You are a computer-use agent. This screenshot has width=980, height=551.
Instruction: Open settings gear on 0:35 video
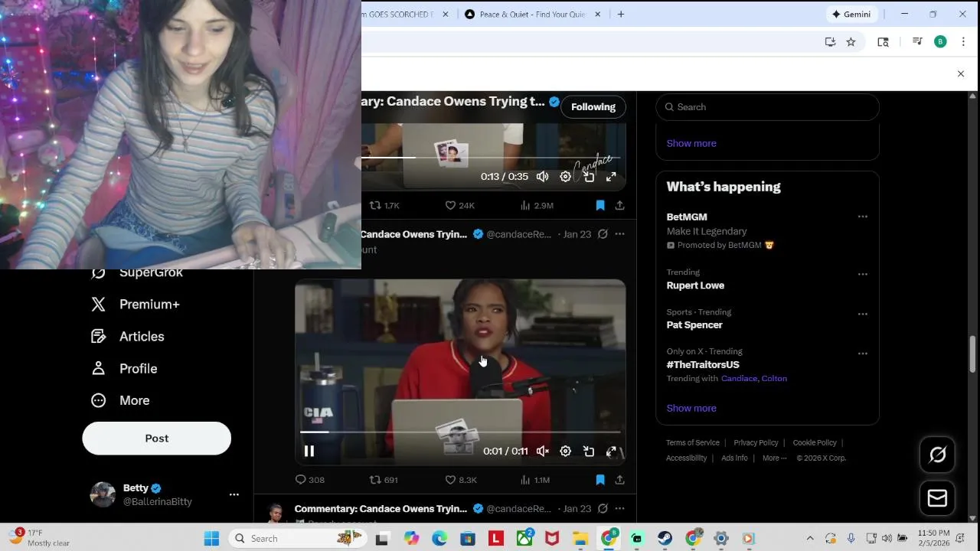(565, 177)
